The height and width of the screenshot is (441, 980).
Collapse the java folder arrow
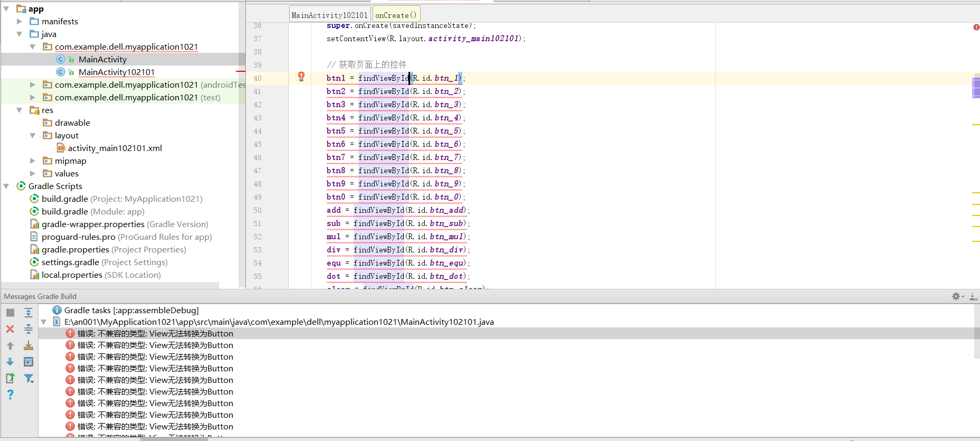tap(20, 34)
